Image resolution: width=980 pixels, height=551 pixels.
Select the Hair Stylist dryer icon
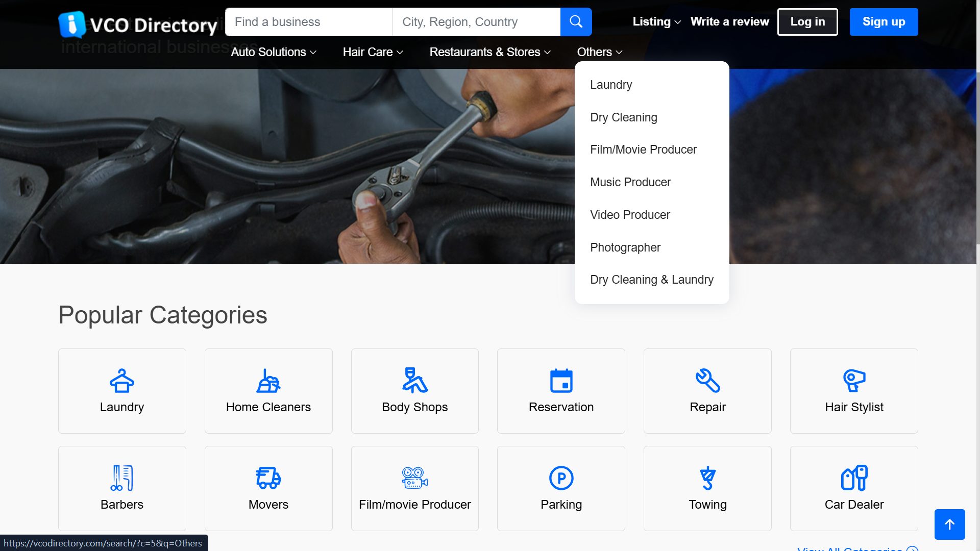coord(854,381)
